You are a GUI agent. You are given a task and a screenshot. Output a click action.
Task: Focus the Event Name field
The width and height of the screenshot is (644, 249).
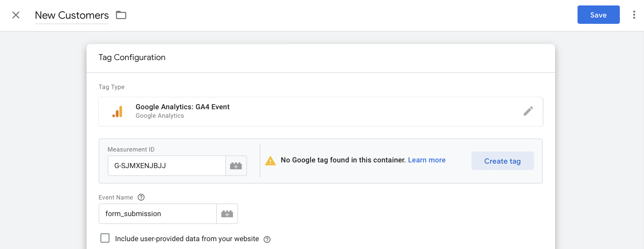pyautogui.click(x=158, y=214)
